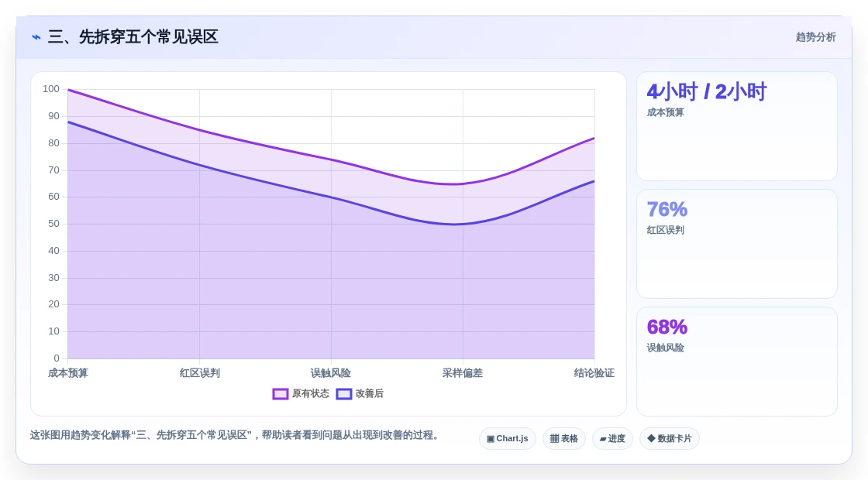The image size is (868, 480).
Task: Click the 误触风险 caption under 68%
Action: pos(666,348)
